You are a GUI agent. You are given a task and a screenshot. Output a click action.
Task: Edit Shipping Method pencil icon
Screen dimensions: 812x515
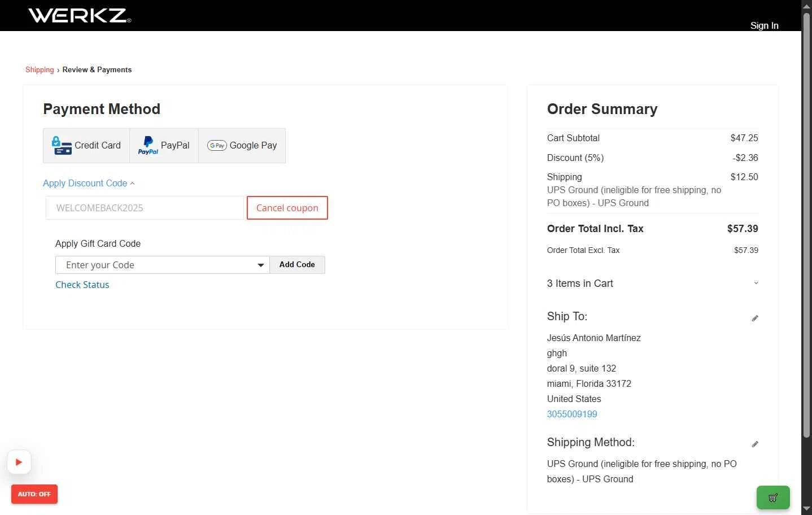(x=755, y=444)
